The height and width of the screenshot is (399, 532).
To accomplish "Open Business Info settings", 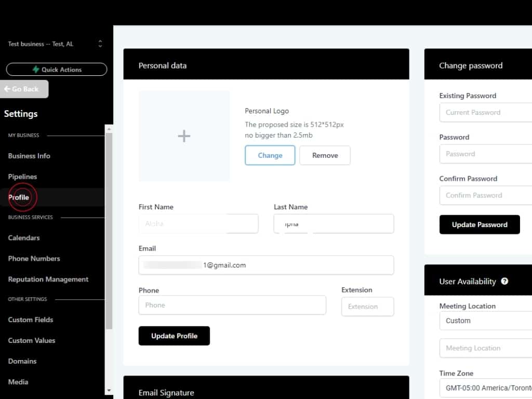I will (x=29, y=156).
